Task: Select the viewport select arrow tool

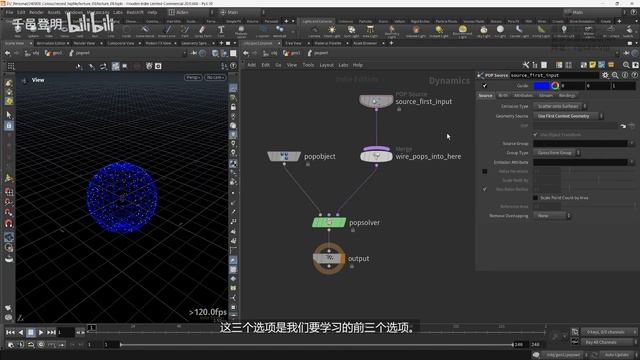Action: [9, 115]
